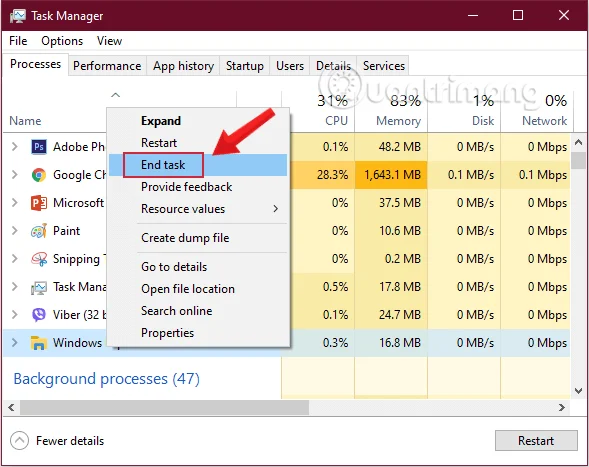Sort by the Disk column header
This screenshot has width=589, height=467.
click(464, 111)
